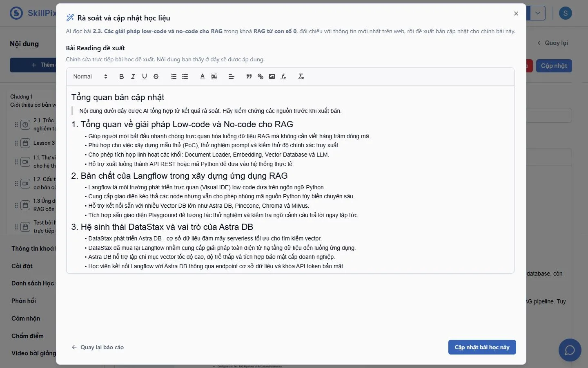Click the SkillPix logo behind the dialog
Screen dimensions: 588x368
(x=33, y=13)
